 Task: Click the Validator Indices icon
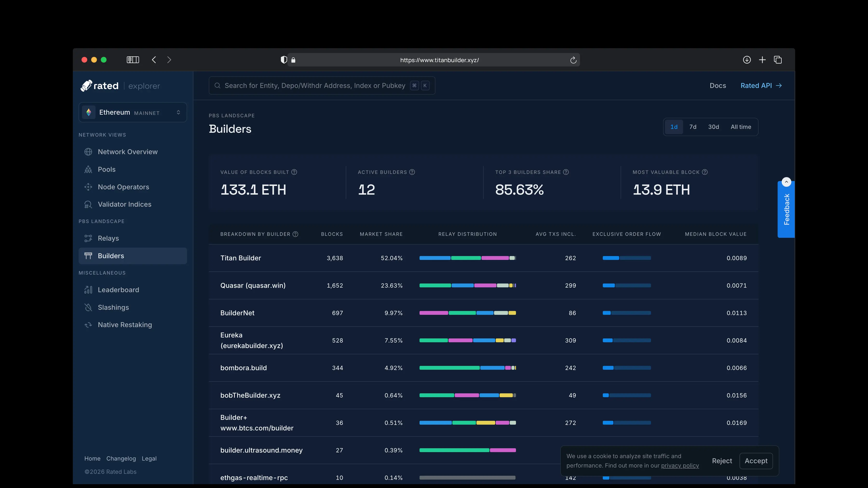click(88, 204)
